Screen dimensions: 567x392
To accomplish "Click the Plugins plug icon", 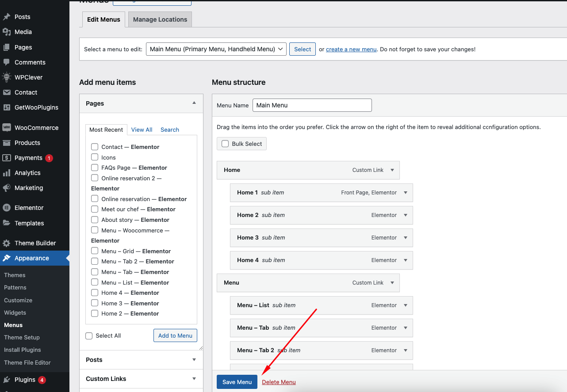I will (x=7, y=380).
